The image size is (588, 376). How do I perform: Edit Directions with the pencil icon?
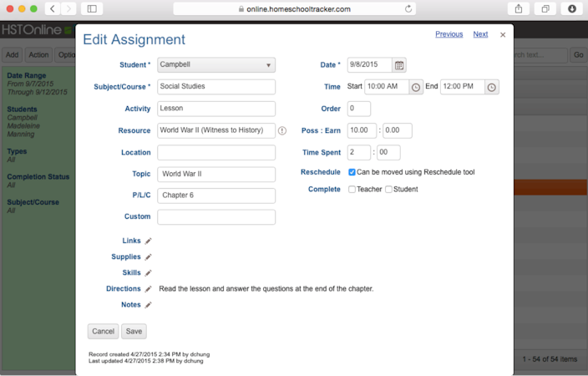click(x=148, y=289)
